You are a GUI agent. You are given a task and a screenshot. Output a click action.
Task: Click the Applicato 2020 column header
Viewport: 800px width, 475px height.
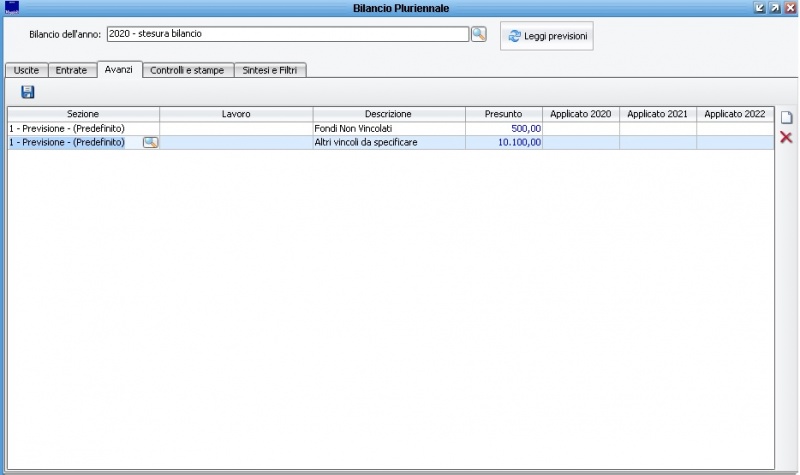point(581,114)
